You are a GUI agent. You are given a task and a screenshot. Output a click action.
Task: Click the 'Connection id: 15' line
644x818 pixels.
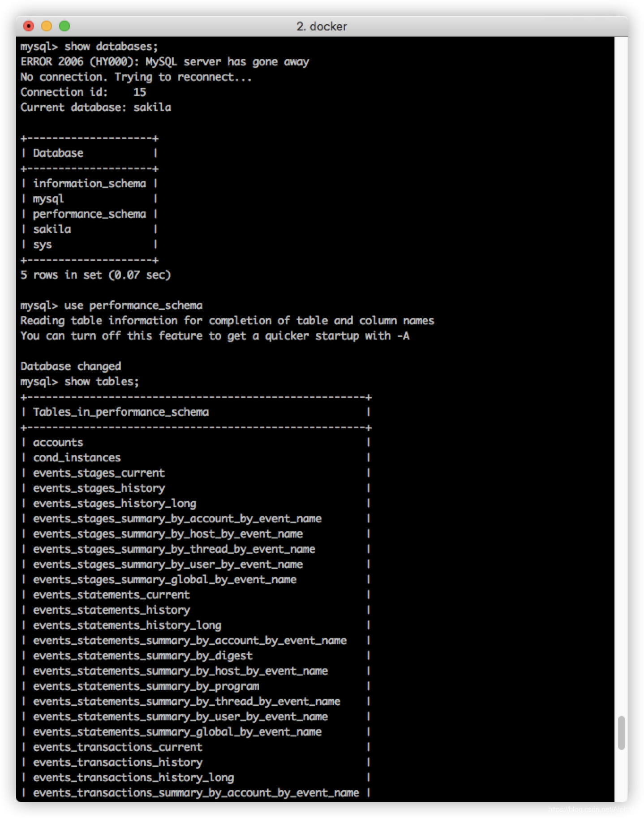(x=83, y=92)
